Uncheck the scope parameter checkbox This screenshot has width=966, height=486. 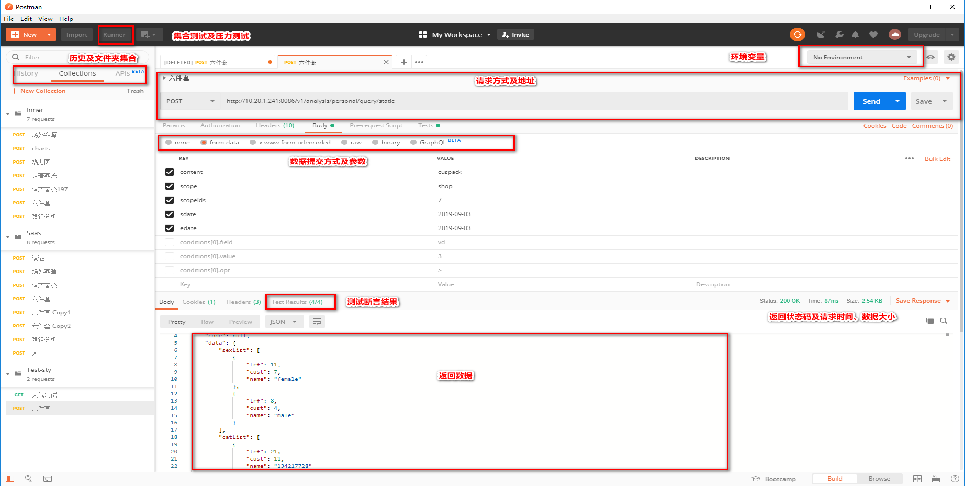[x=169, y=185]
